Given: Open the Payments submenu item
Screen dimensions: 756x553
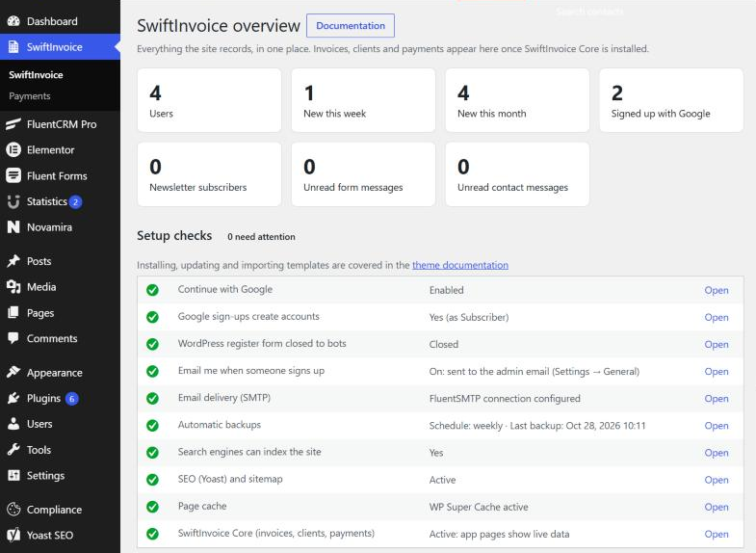Looking at the screenshot, I should 30,96.
